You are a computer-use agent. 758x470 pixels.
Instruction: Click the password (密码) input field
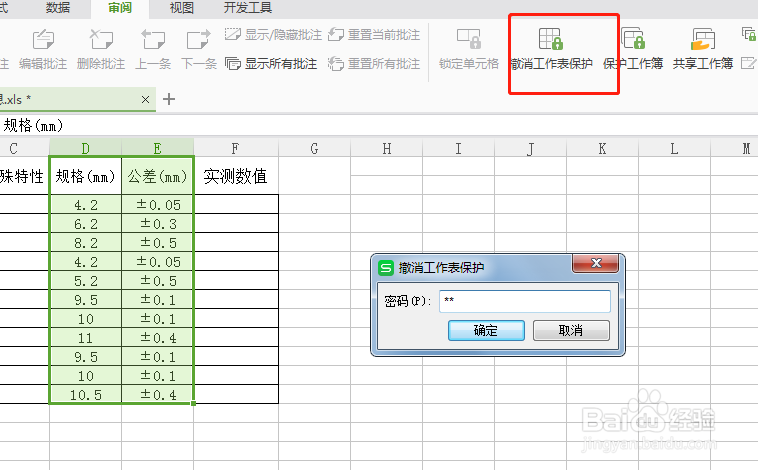pyautogui.click(x=525, y=301)
